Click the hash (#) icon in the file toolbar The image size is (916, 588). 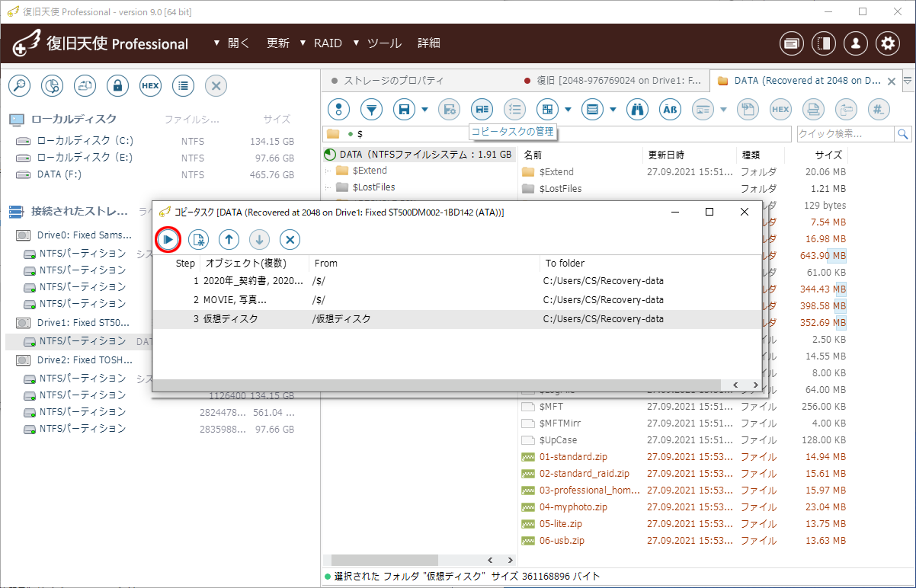[x=879, y=110]
